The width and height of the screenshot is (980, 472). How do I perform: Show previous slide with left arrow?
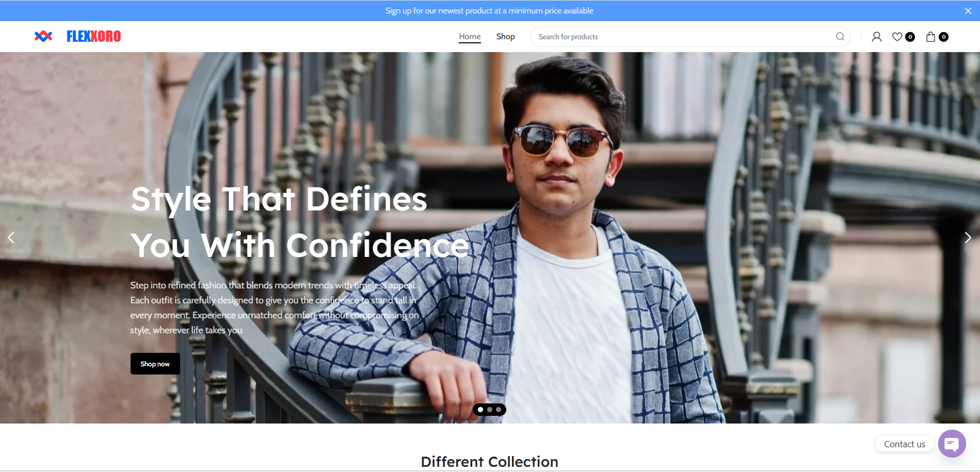click(11, 237)
